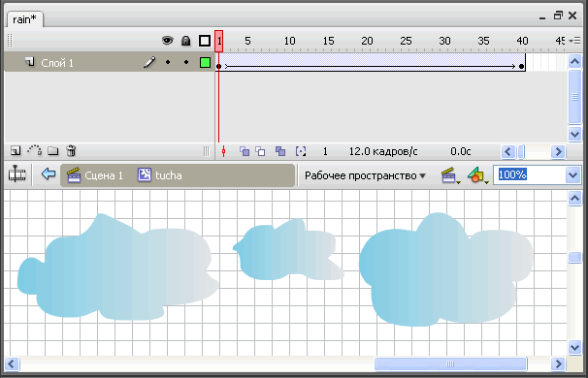Viewport: 588px width, 378px height.
Task: Toggle visibility dot for Слой 1
Action: (x=168, y=62)
